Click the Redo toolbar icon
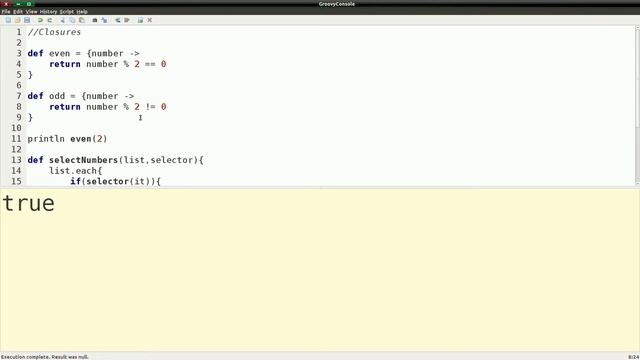Image resolution: width=640 pixels, height=360 pixels. [49, 20]
